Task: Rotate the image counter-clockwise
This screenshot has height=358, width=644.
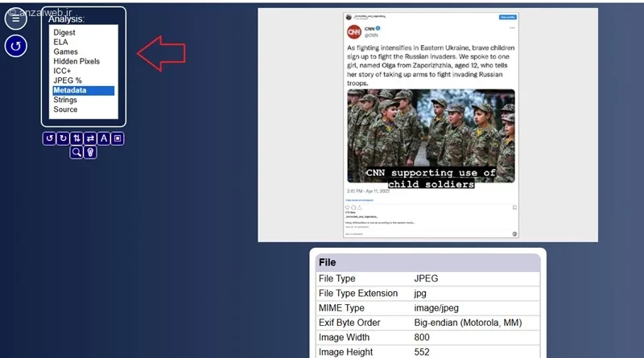Action: [x=49, y=138]
